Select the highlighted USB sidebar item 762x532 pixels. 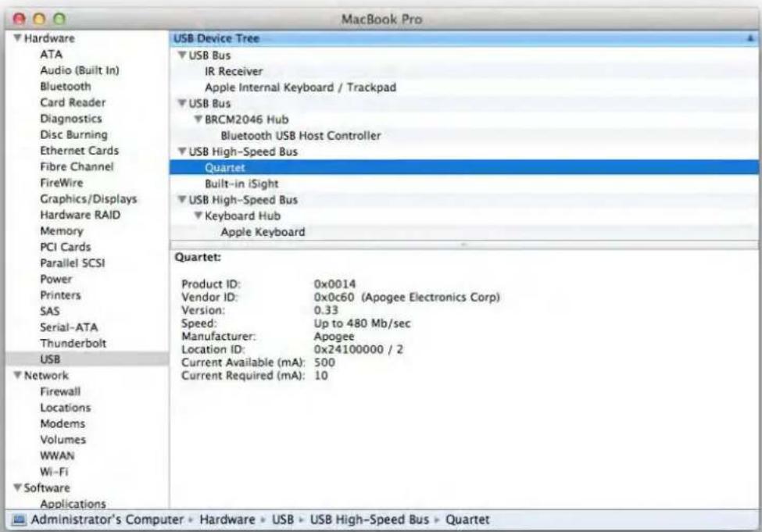pyautogui.click(x=87, y=359)
